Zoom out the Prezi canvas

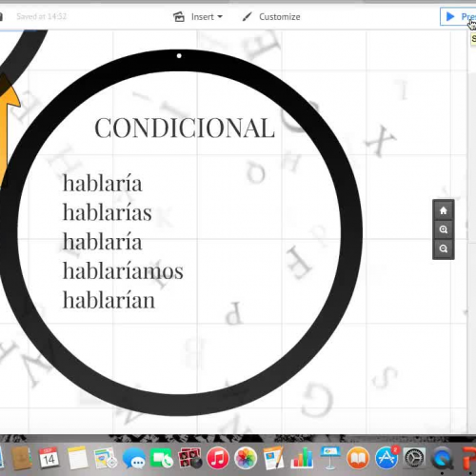coord(444,248)
